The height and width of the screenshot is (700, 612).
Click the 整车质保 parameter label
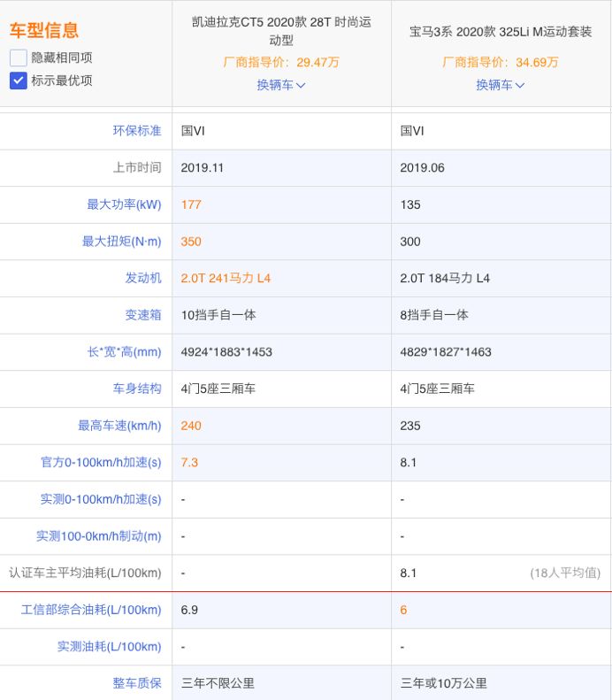pyautogui.click(x=137, y=683)
